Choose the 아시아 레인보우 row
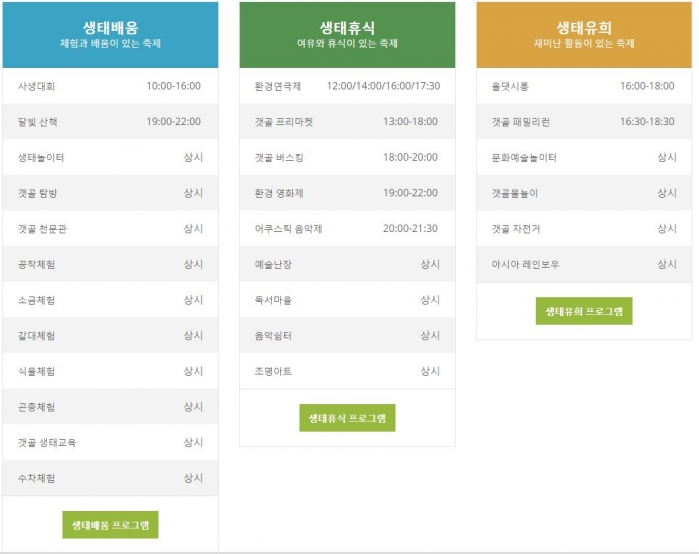 pyautogui.click(x=584, y=264)
